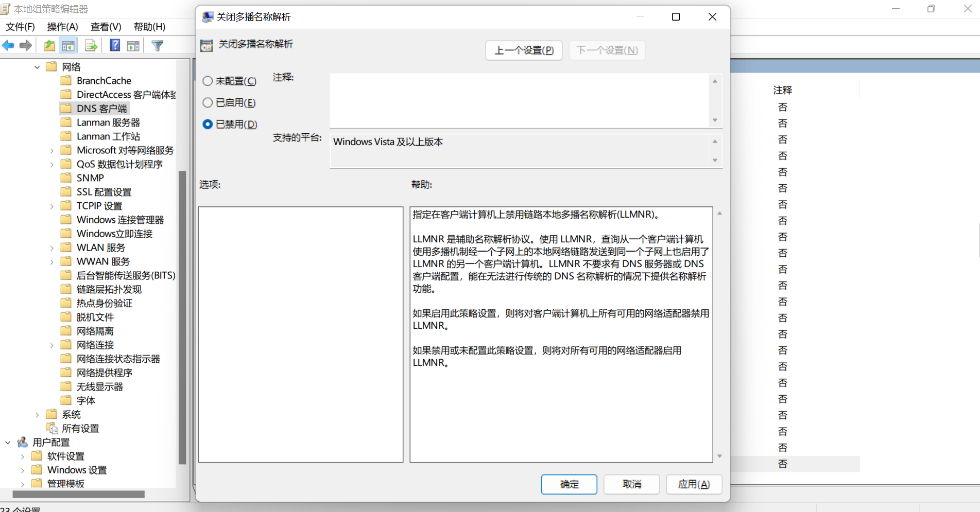
Task: Open the 查看(V) menu
Action: 106,27
